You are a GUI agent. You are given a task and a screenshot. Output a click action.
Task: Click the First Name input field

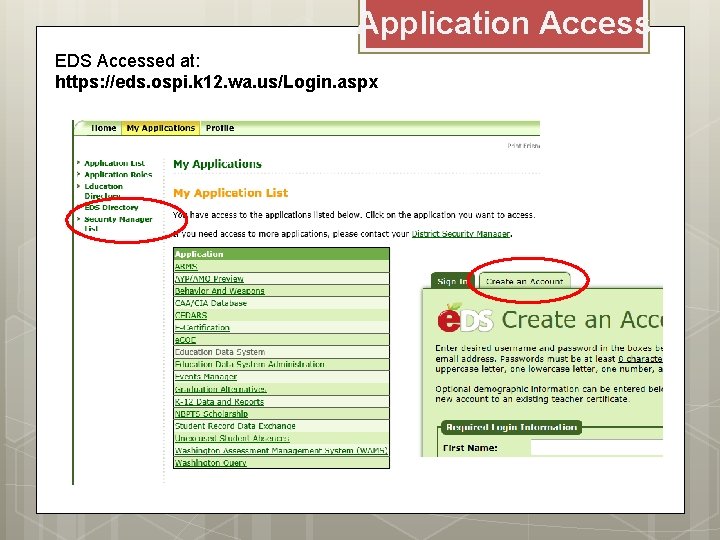(596, 448)
